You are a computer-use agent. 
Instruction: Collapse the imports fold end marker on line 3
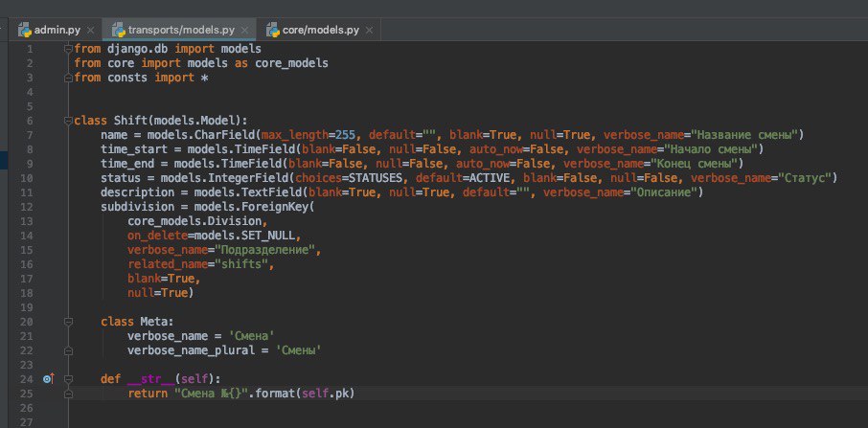click(69, 78)
